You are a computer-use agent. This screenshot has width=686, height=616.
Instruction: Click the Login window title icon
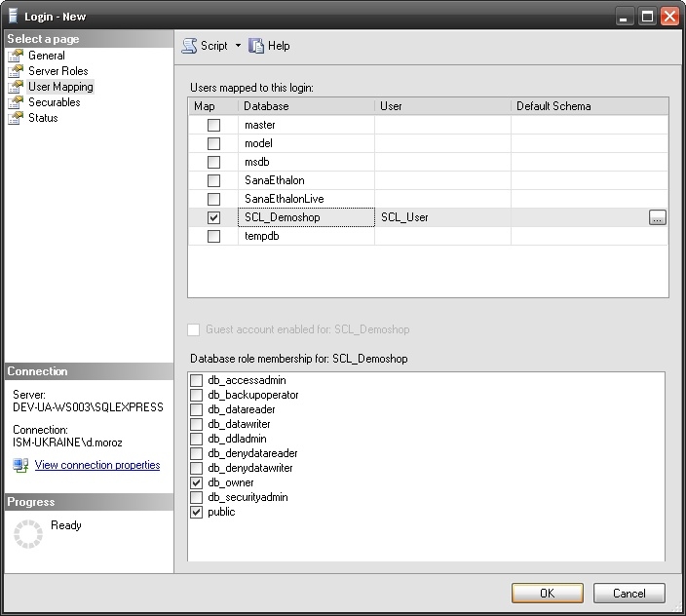pyautogui.click(x=13, y=16)
